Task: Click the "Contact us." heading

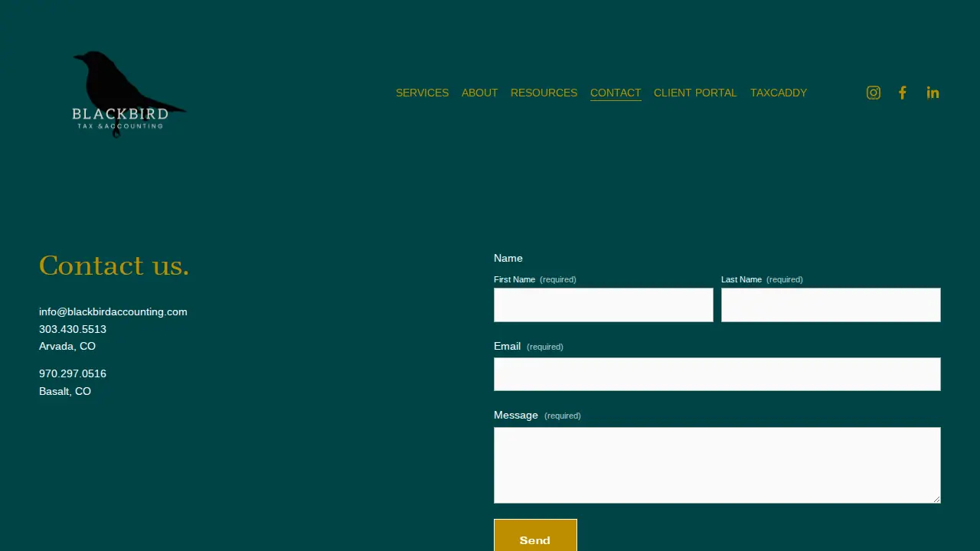Action: click(114, 266)
